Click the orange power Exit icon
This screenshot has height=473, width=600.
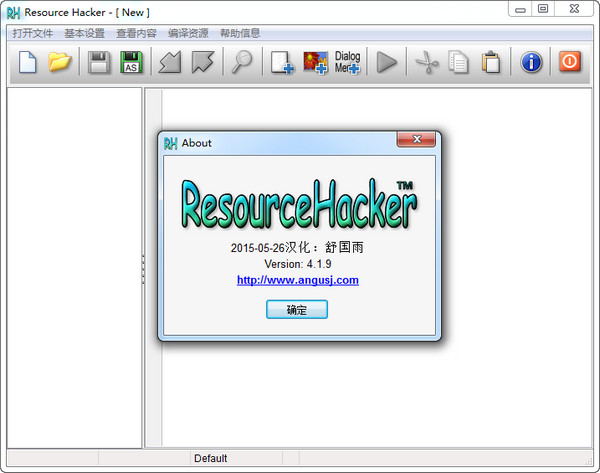coord(570,62)
